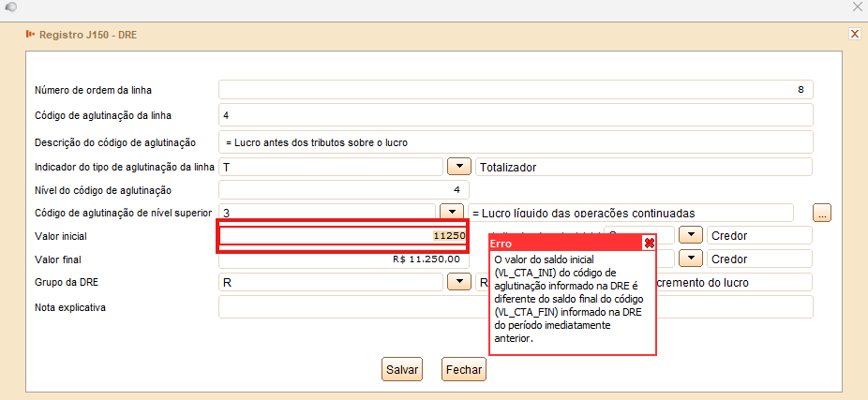Open the Valor inicial Credor indicator dropdown
The height and width of the screenshot is (400, 868).
point(690,235)
